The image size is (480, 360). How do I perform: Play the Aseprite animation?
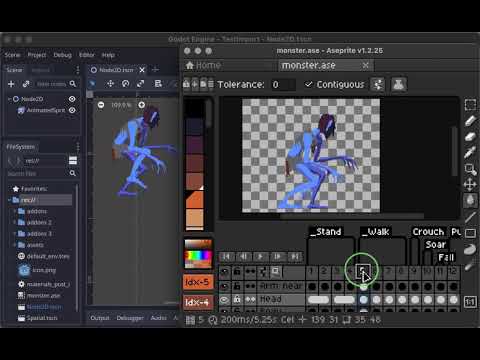point(260,256)
